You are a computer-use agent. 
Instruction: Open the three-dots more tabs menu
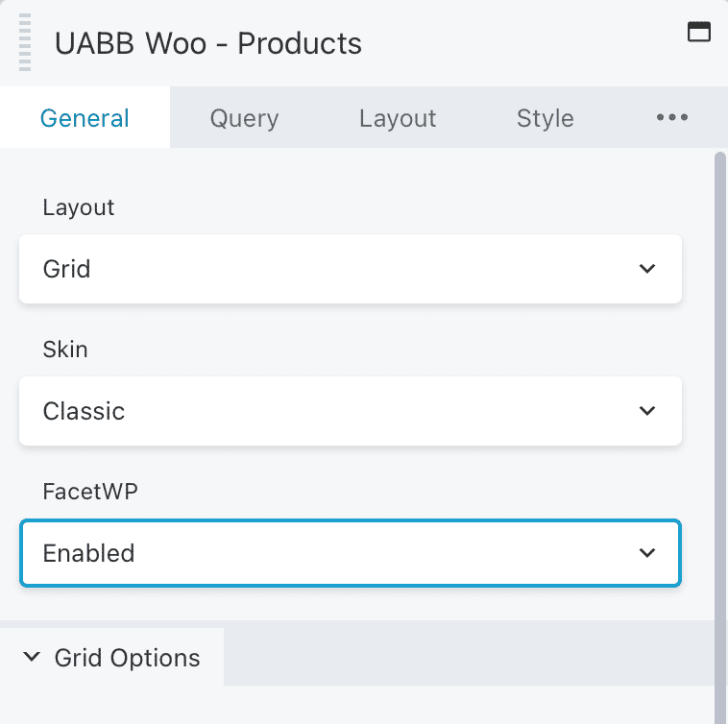[672, 117]
